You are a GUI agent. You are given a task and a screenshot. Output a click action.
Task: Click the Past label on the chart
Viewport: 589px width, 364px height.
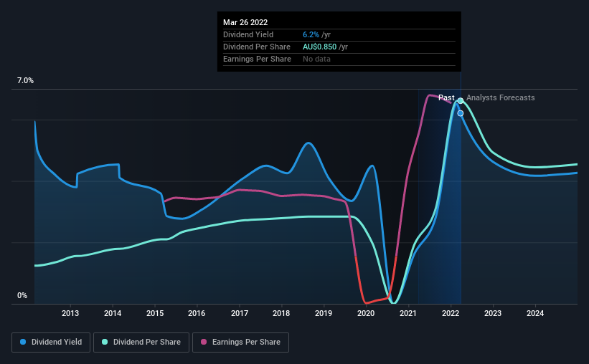pos(446,97)
